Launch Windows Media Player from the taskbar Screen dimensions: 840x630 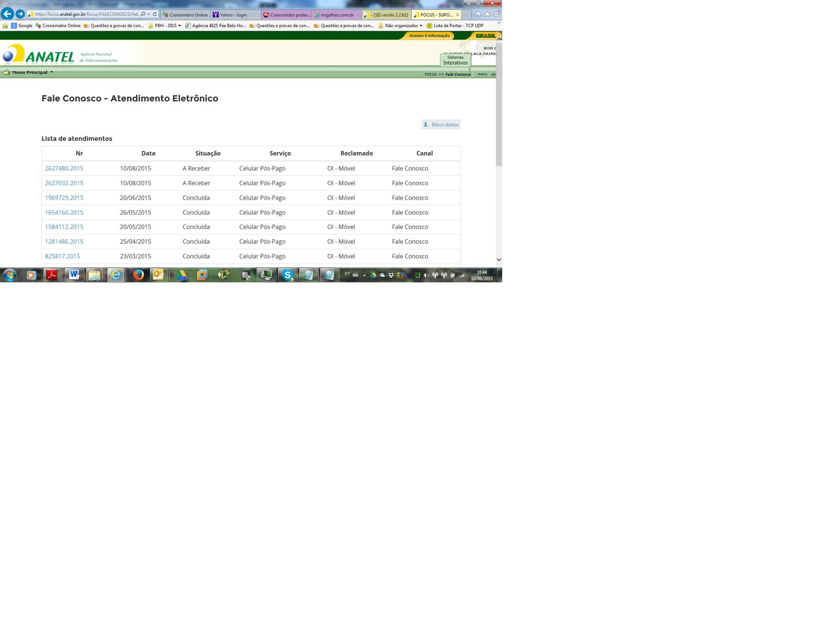tap(31, 275)
